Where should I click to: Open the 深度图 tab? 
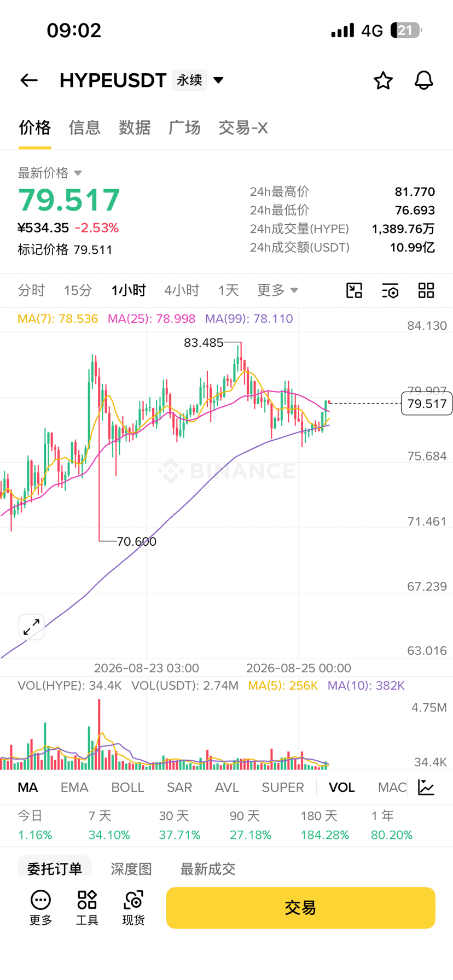pyautogui.click(x=131, y=868)
